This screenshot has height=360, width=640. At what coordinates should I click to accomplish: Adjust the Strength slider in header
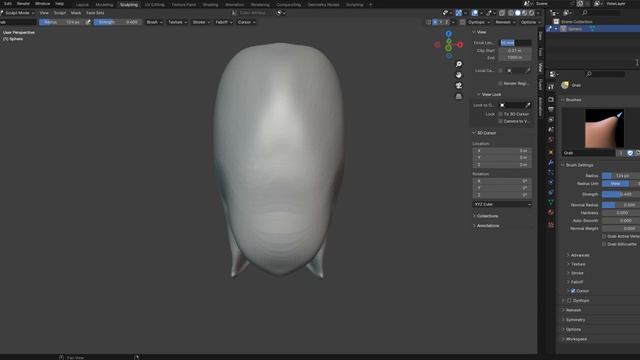point(117,22)
